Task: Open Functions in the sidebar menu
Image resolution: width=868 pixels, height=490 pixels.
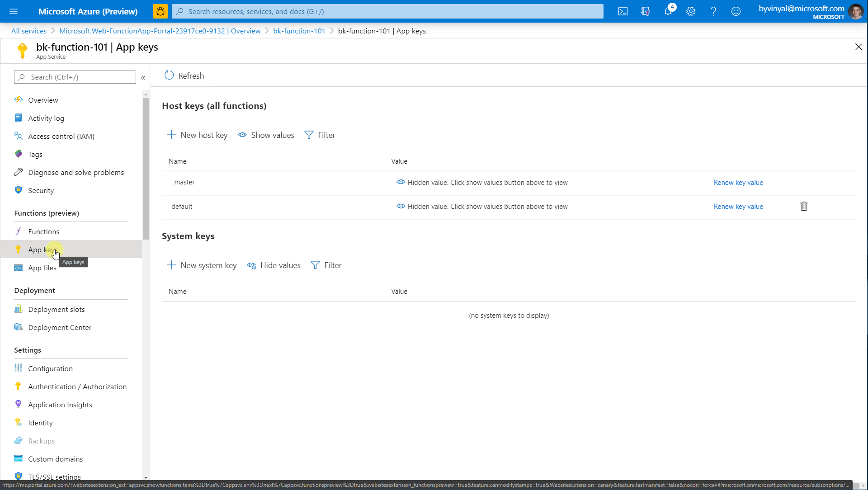Action: pos(43,231)
